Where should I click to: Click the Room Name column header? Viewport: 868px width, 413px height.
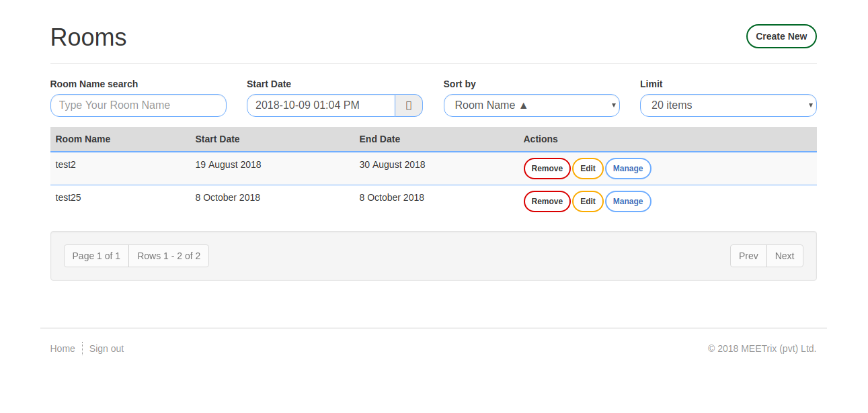click(x=83, y=139)
